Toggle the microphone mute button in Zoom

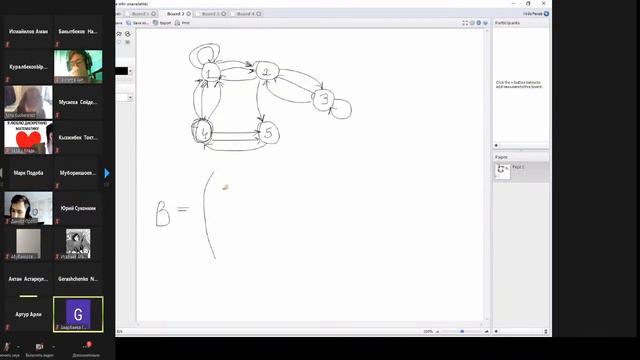tap(7, 347)
